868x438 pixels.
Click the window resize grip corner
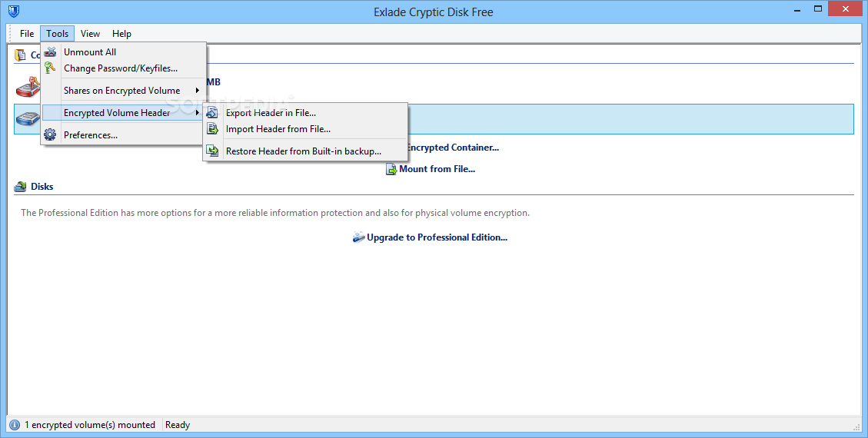pos(857,427)
